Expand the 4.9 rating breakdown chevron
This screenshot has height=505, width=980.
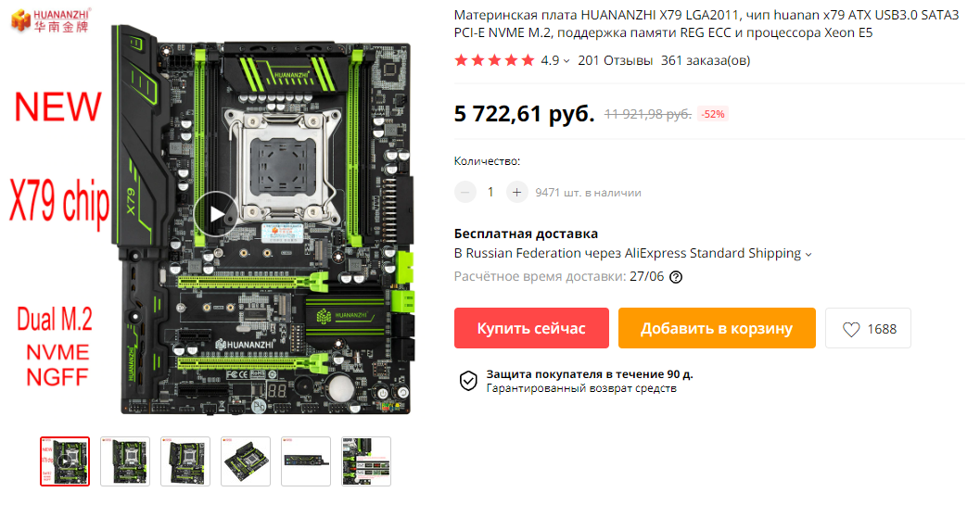coord(566,61)
